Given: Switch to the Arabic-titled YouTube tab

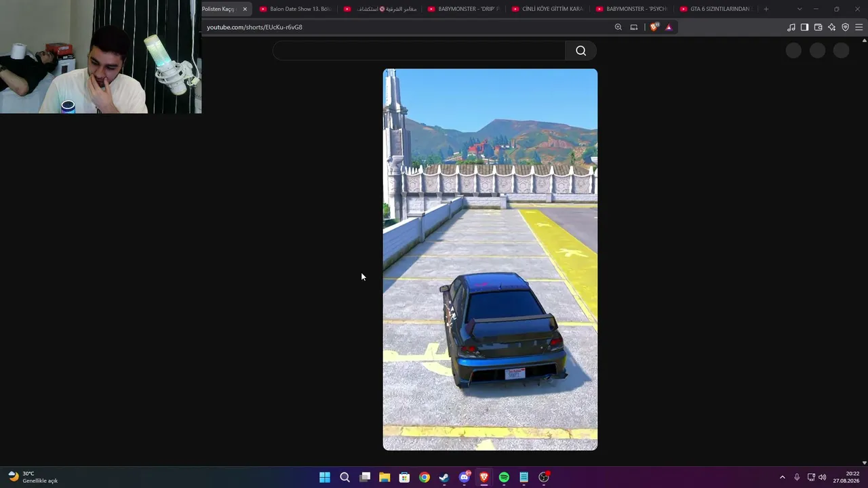Looking at the screenshot, I should coord(380,9).
